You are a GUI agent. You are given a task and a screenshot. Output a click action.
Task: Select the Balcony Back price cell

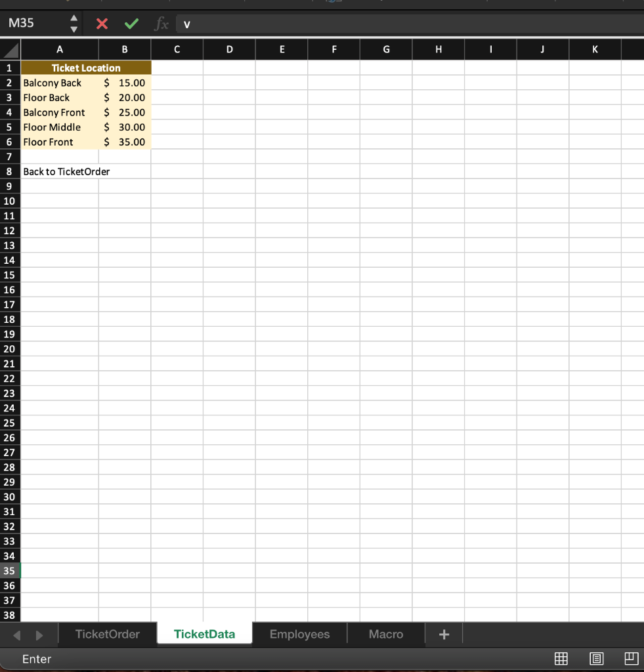[125, 83]
